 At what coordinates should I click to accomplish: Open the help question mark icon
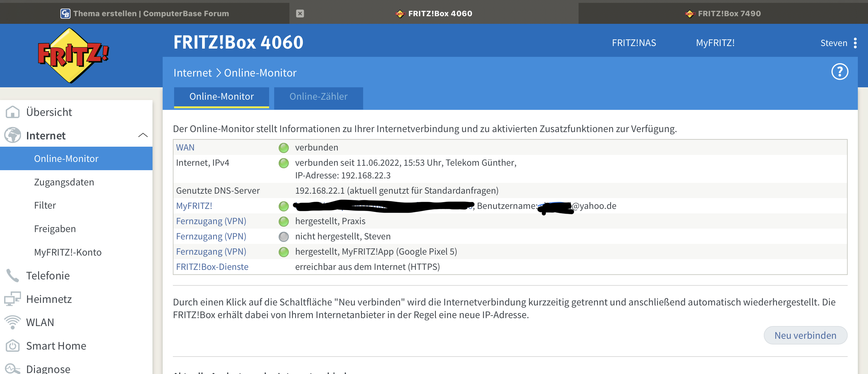839,72
